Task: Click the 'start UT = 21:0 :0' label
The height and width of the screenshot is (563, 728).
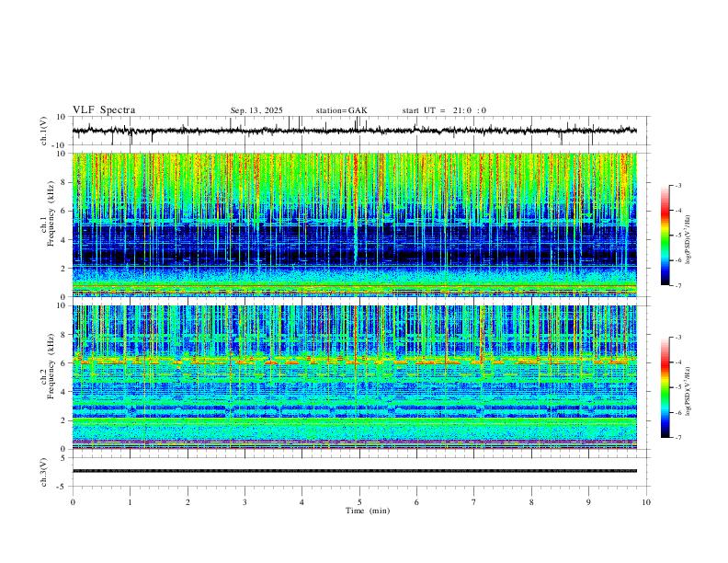Action: [444, 110]
